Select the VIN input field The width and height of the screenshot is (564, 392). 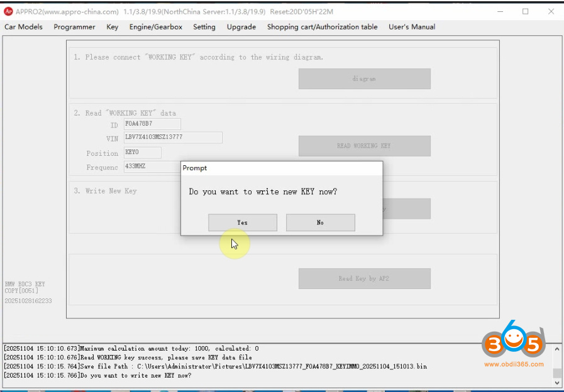[173, 138]
